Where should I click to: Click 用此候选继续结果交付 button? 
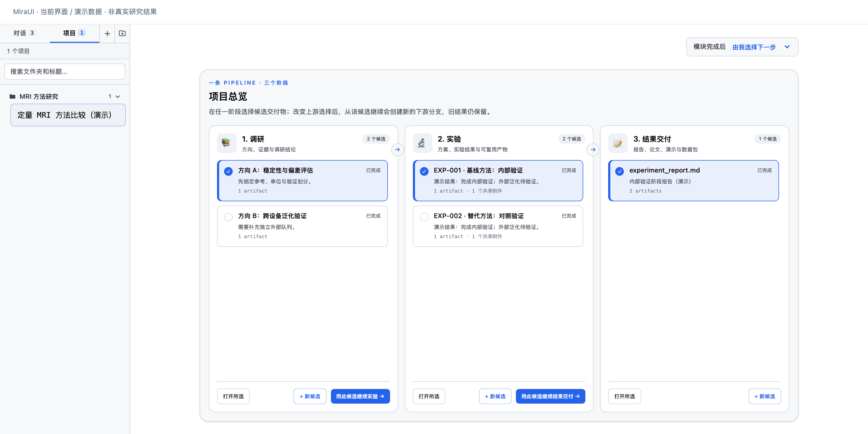[x=551, y=396]
